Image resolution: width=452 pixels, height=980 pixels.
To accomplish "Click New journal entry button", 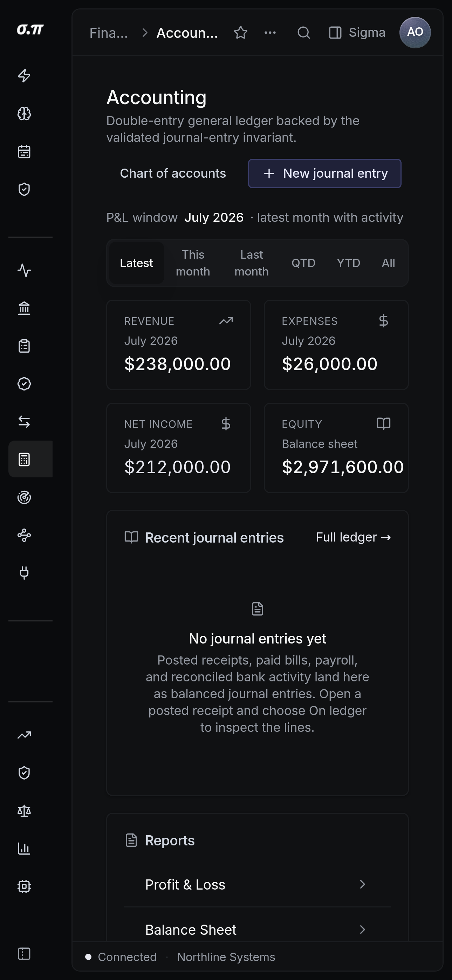I will (324, 173).
